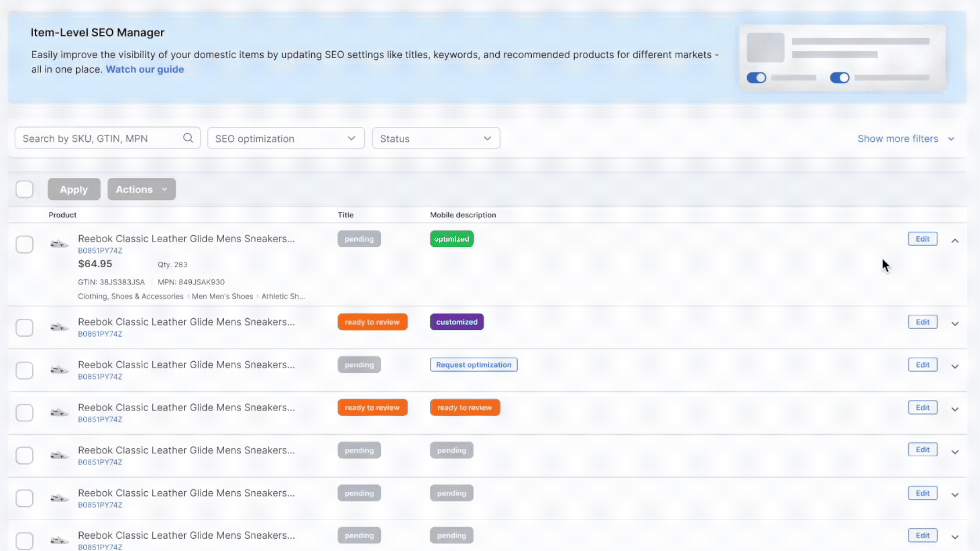Click the Product column header
Image resolution: width=980 pixels, height=551 pixels.
point(63,215)
